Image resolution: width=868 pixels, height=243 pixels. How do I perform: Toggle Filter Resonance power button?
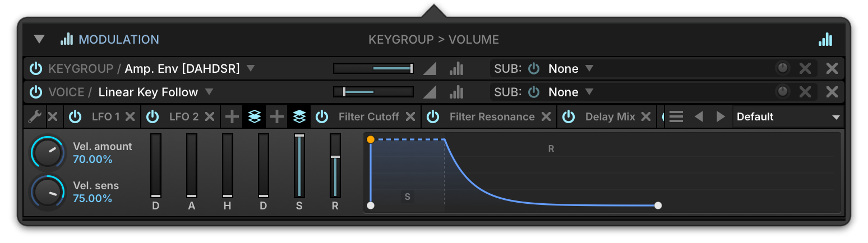click(x=433, y=116)
